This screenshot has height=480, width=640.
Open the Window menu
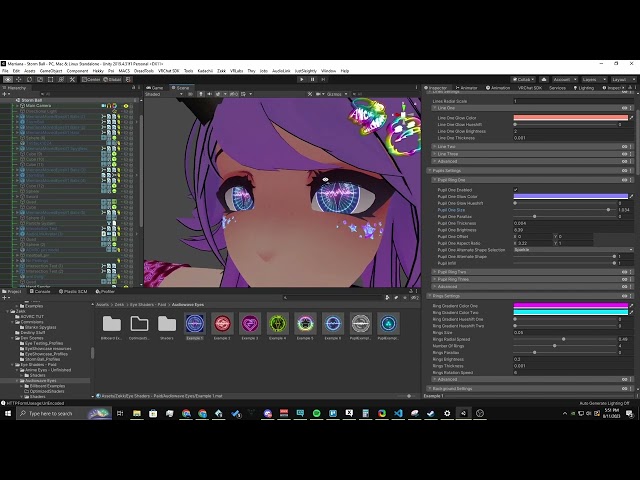coord(329,71)
